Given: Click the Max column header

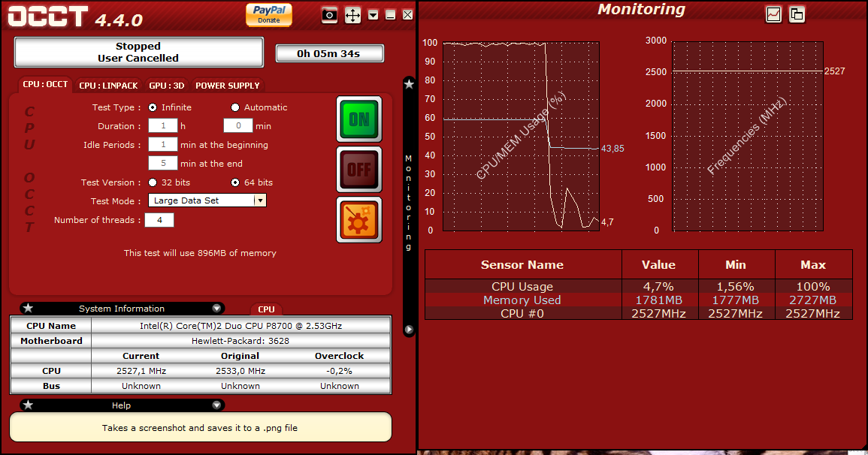Looking at the screenshot, I should point(813,265).
